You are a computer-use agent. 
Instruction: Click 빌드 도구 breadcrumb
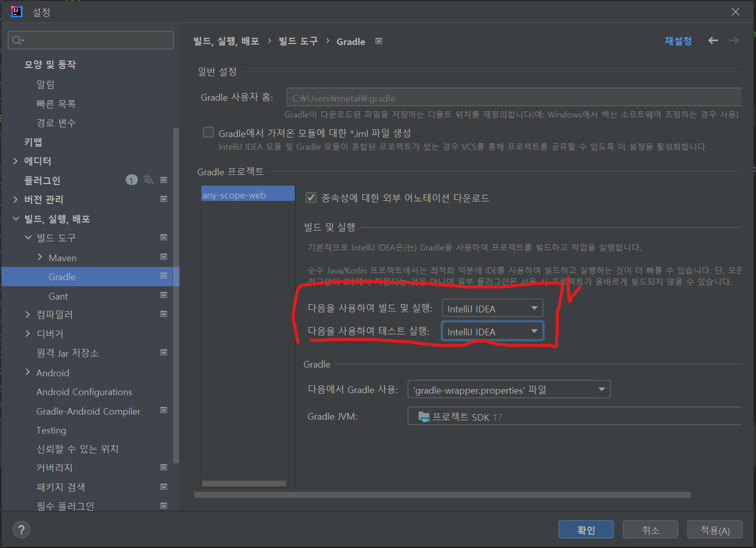[298, 41]
